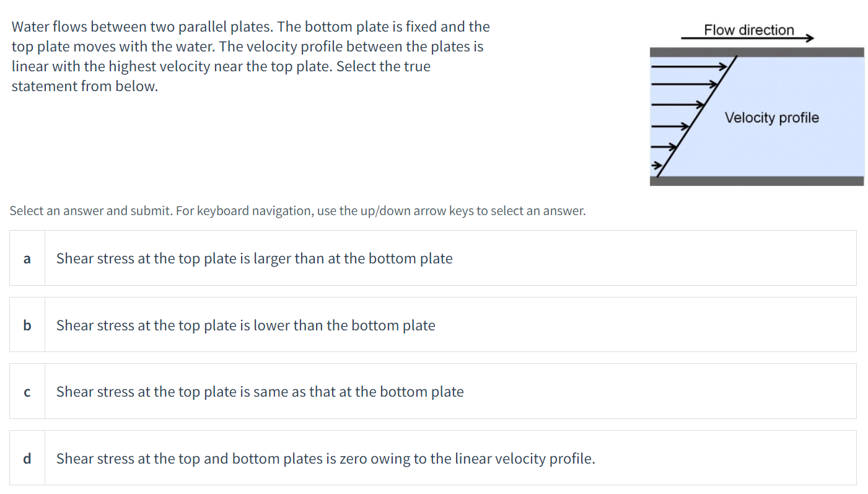Click the 'Flow direction' text label
The width and height of the screenshot is (868, 494).
(x=748, y=29)
